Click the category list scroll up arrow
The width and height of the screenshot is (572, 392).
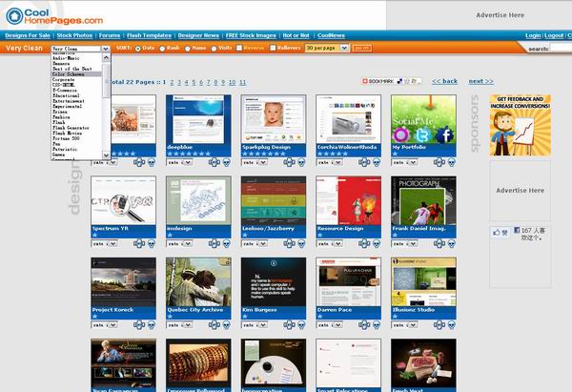(106, 57)
